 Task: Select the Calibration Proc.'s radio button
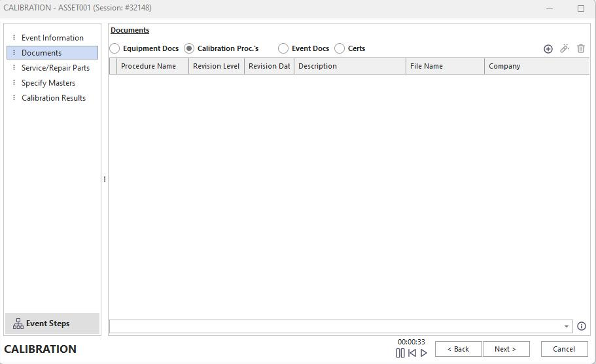tap(189, 48)
